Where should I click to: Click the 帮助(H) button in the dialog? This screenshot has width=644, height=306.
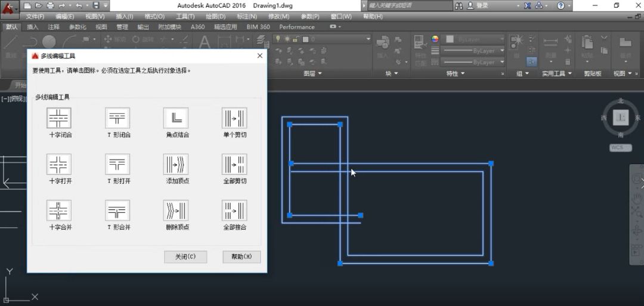[241, 256]
